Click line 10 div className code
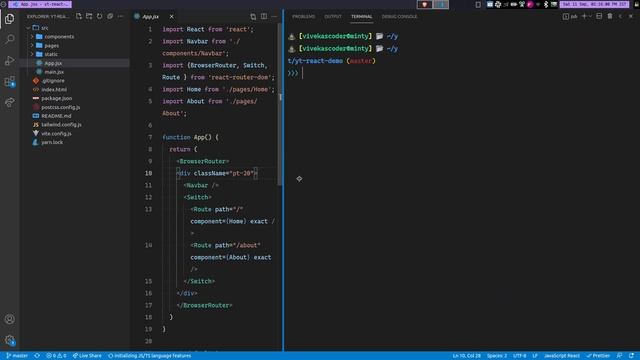Screen dimensions: 640x360 click(218, 173)
